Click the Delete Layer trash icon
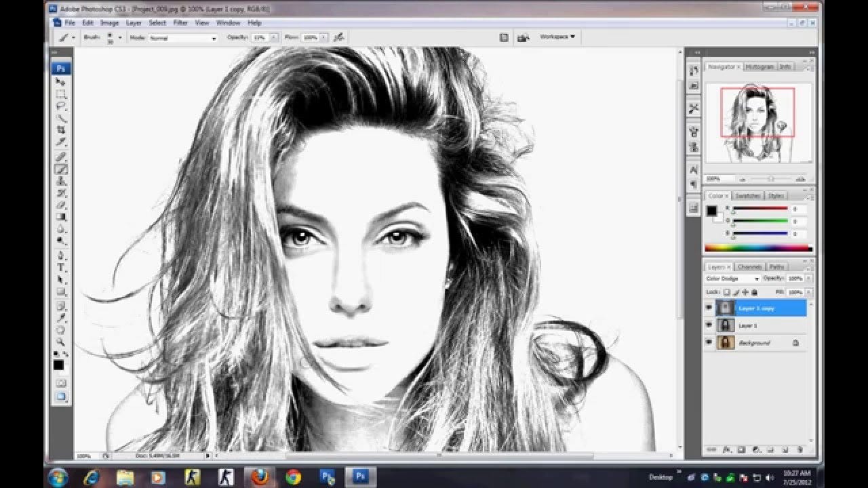 [x=800, y=449]
